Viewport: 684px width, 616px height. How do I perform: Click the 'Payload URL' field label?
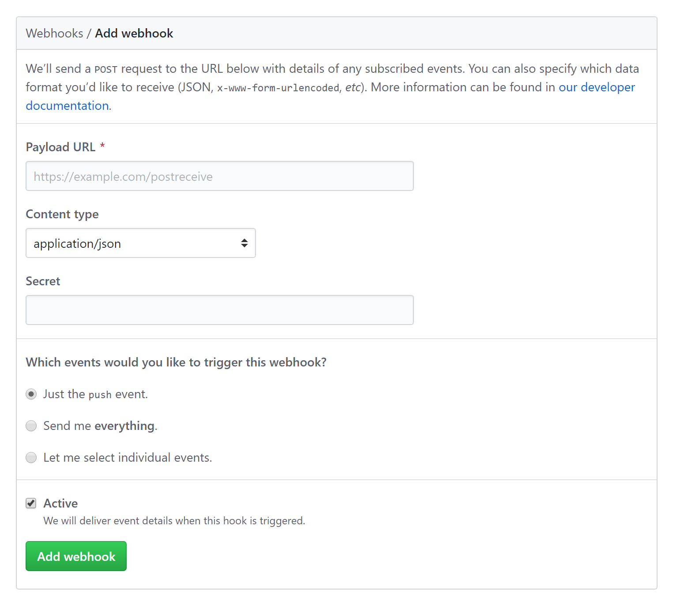(x=60, y=147)
